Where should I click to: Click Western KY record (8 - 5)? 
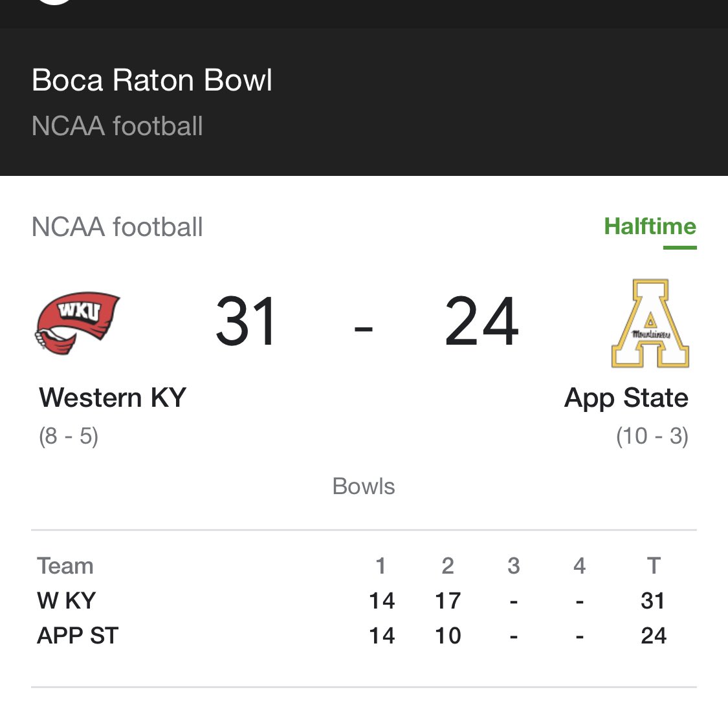pos(68,436)
